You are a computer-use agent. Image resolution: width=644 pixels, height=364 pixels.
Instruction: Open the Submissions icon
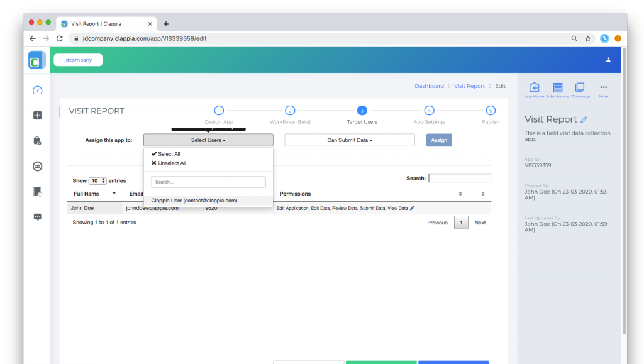(x=557, y=90)
